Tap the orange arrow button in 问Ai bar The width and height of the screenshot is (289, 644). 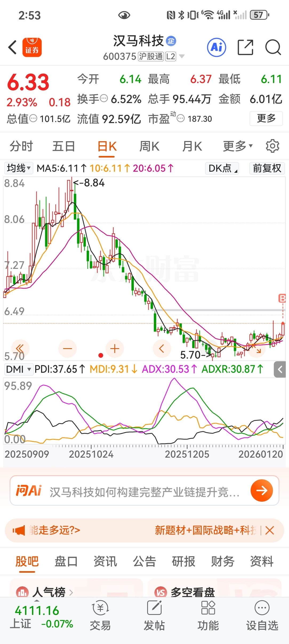(x=262, y=490)
